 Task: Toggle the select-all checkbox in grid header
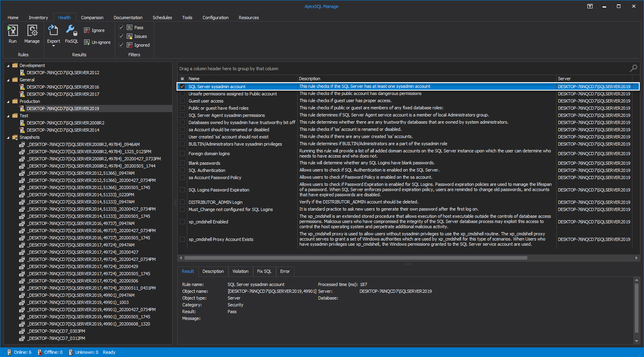[x=183, y=79]
